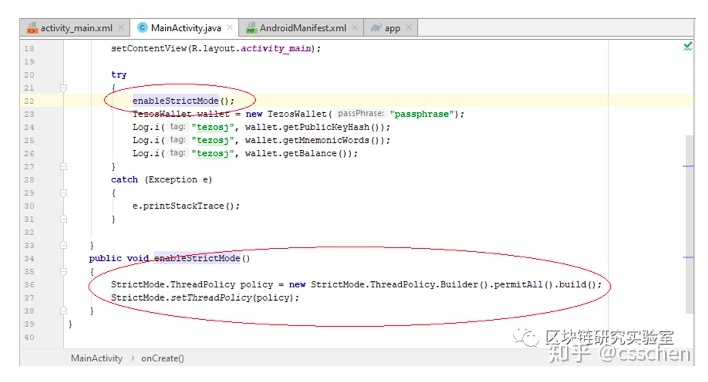Click line number 34 in the gutter
The image size is (708, 382).
(29, 259)
